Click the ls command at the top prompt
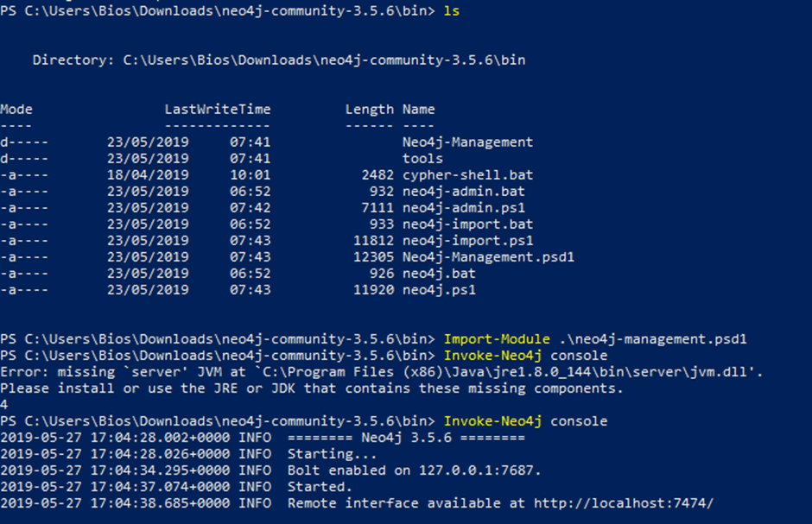This screenshot has width=812, height=524. [x=452, y=11]
